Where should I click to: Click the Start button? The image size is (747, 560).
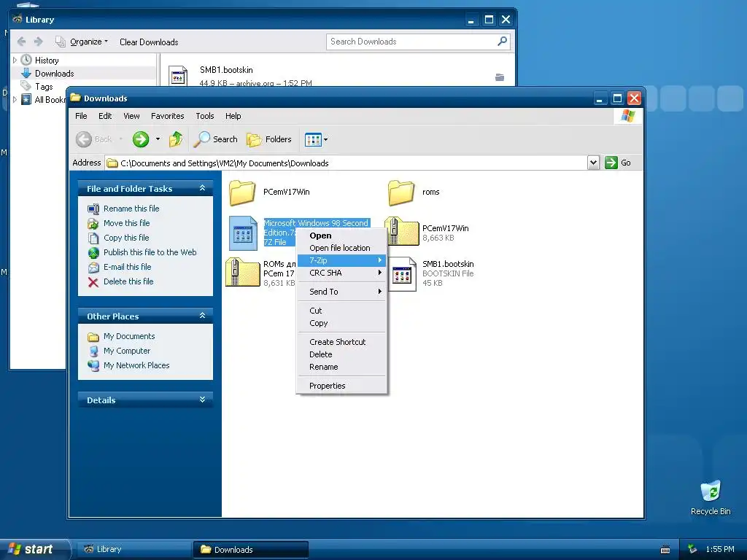[x=35, y=549]
